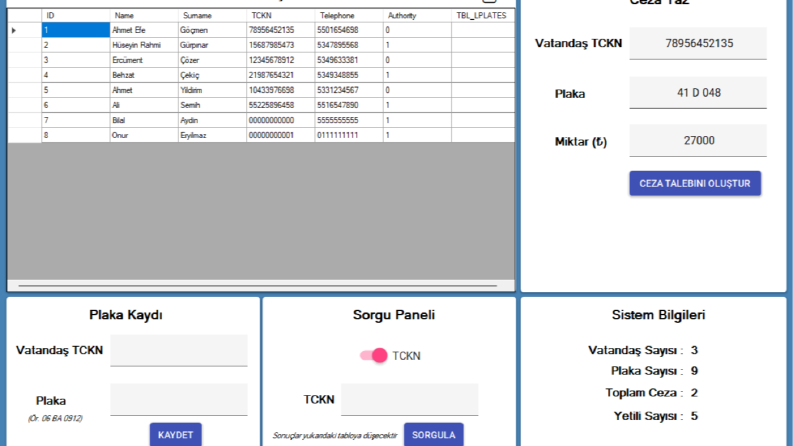Select the telephone cell 5331234567
The height and width of the screenshot is (446, 793).
[348, 91]
